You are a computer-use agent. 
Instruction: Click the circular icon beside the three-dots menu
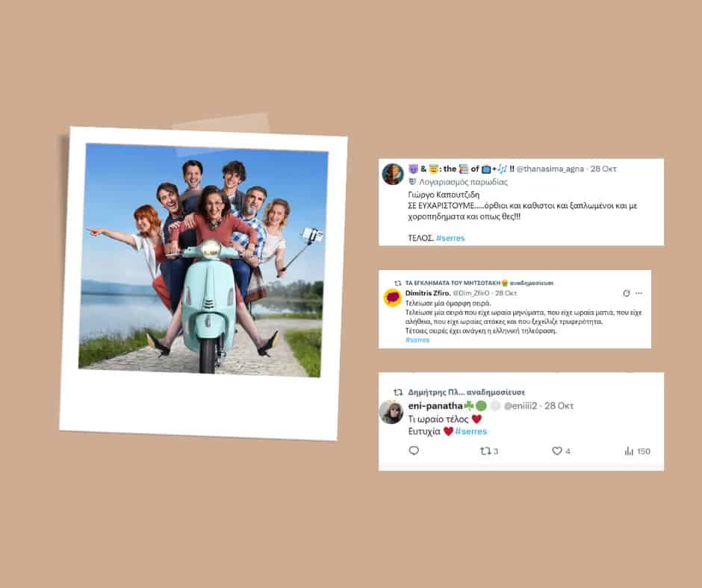click(626, 293)
